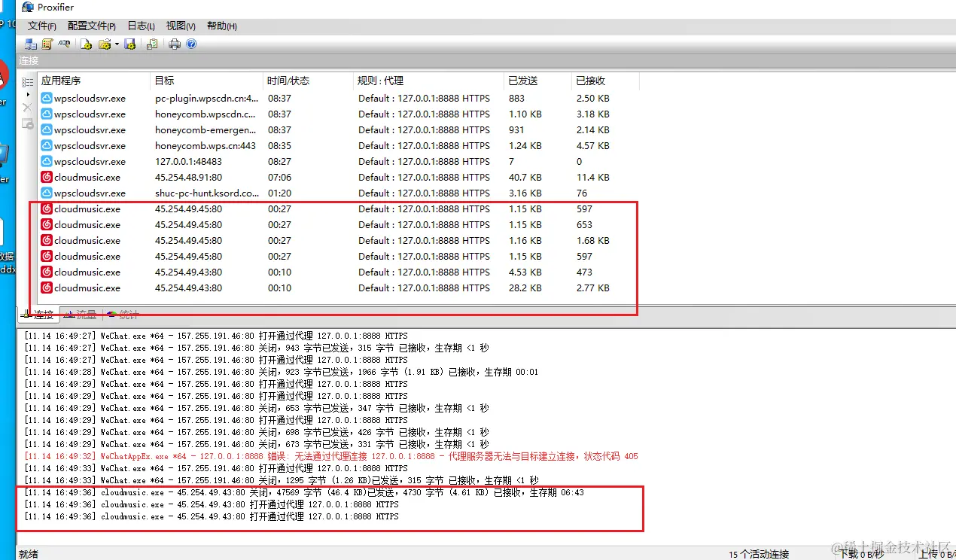Image resolution: width=956 pixels, height=560 pixels.
Task: Click 下载 0 B/秒 status bar entry
Action: (862, 554)
